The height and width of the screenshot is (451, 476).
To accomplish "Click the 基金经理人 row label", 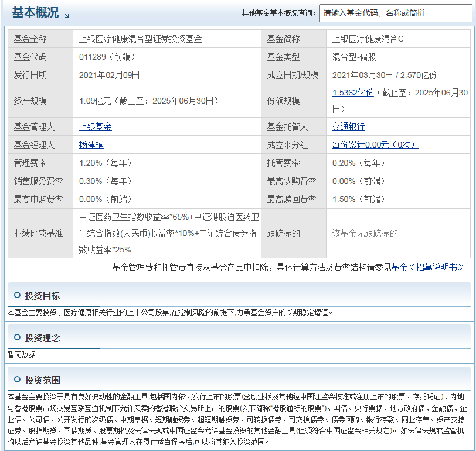I will [34, 145].
